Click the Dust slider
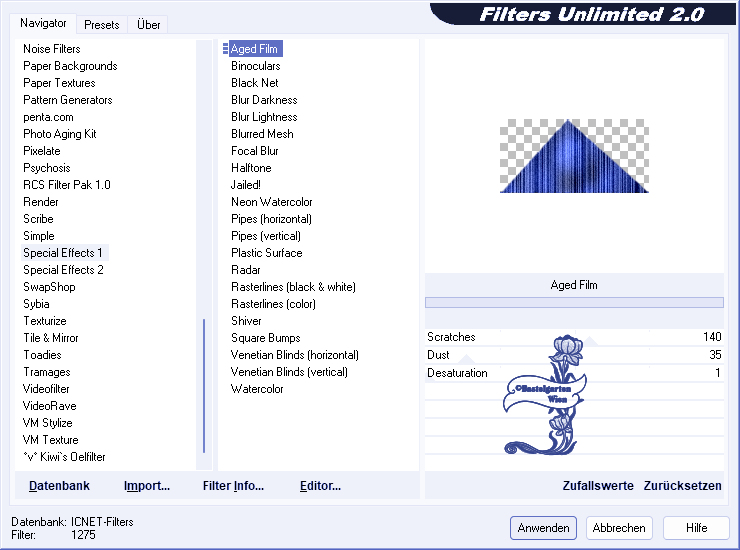The height and width of the screenshot is (550, 740). click(x=574, y=355)
